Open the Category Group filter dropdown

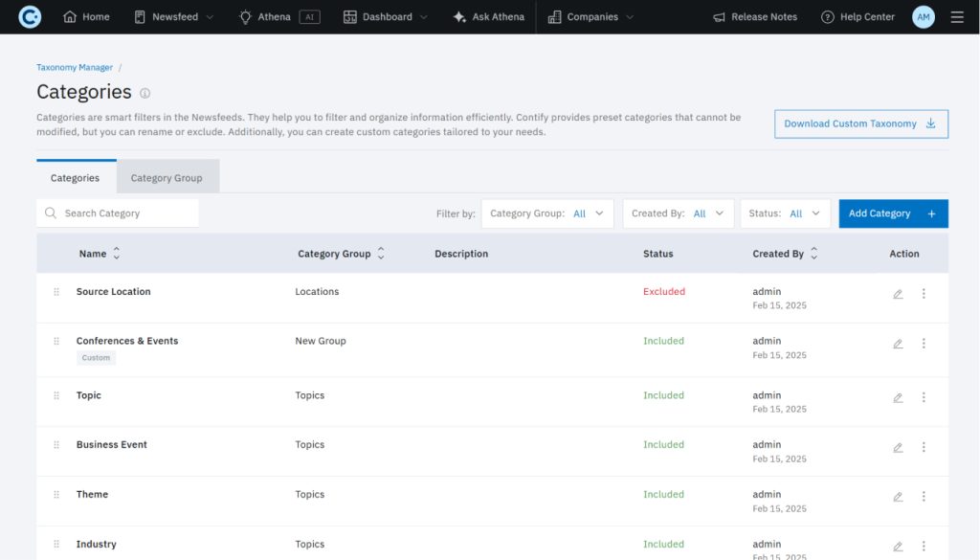click(546, 213)
